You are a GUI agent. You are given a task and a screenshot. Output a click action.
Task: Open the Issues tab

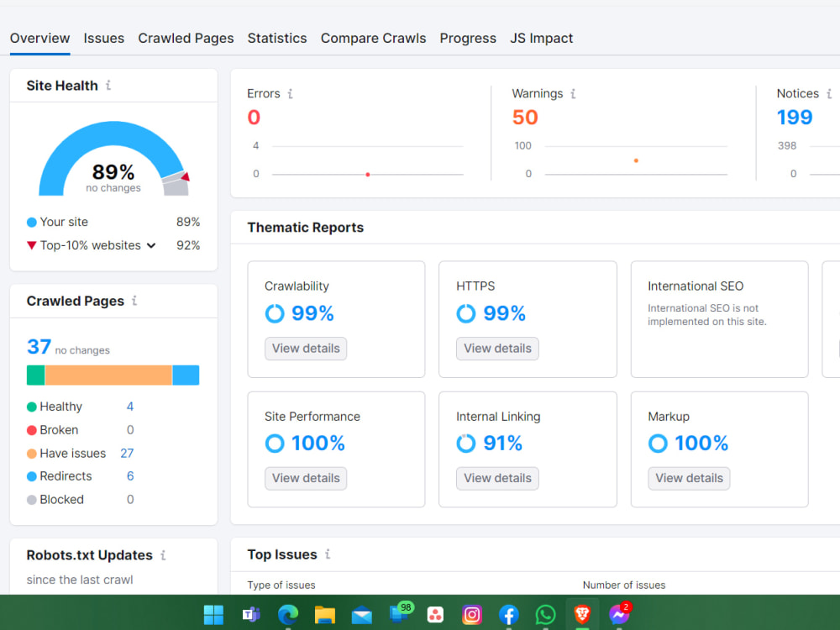tap(104, 39)
